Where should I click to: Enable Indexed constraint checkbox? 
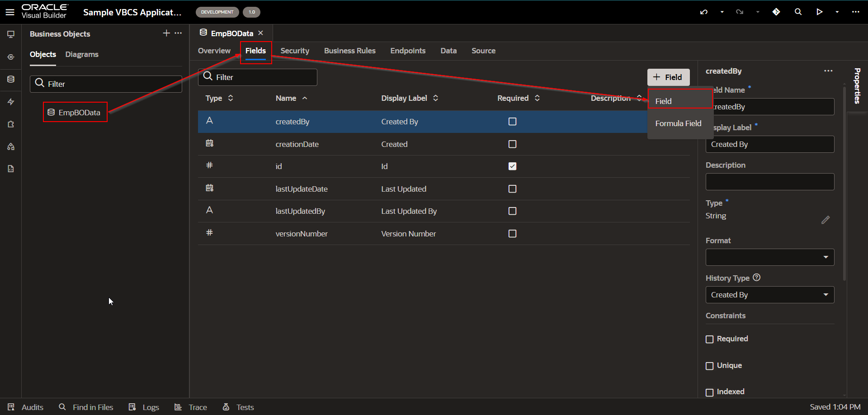click(x=710, y=392)
